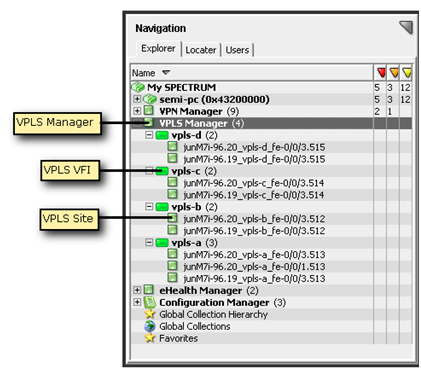The height and width of the screenshot is (368, 421).
Task: Click icon of junM7i-96.20_vpls-c_fe-0/0/3.514
Action: pos(172,182)
